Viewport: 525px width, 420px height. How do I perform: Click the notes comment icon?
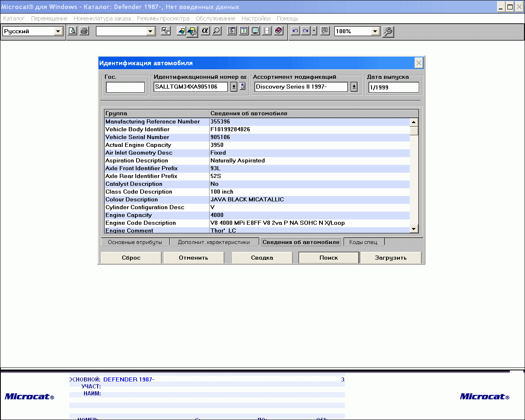tap(325, 31)
